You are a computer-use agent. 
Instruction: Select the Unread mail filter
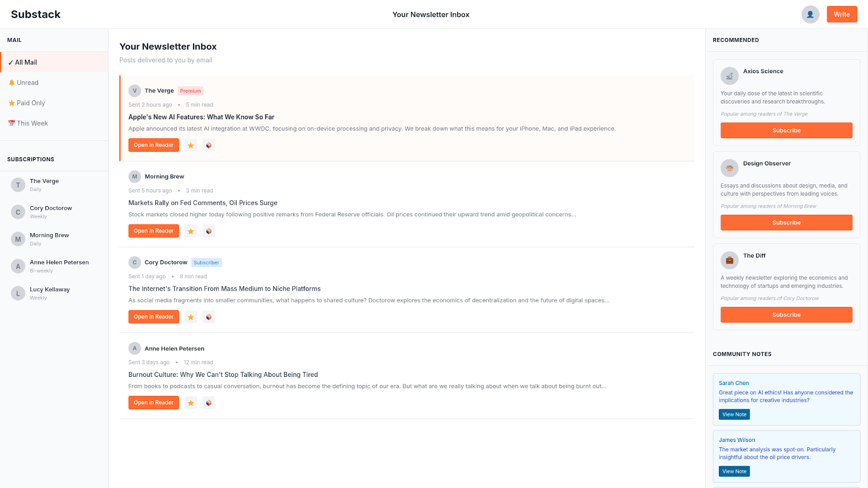(x=27, y=83)
